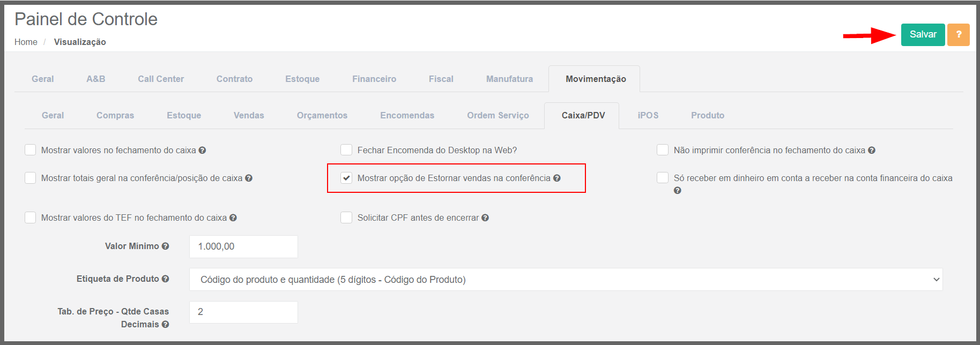Click help icon for Estornar vendas na conferência
The width and height of the screenshot is (980, 345).
click(557, 178)
